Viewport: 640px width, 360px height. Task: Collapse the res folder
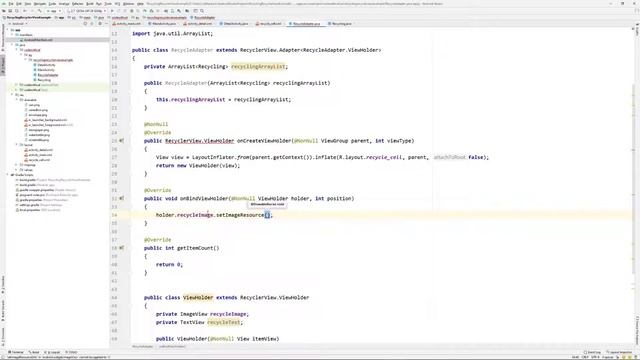coord(12,95)
